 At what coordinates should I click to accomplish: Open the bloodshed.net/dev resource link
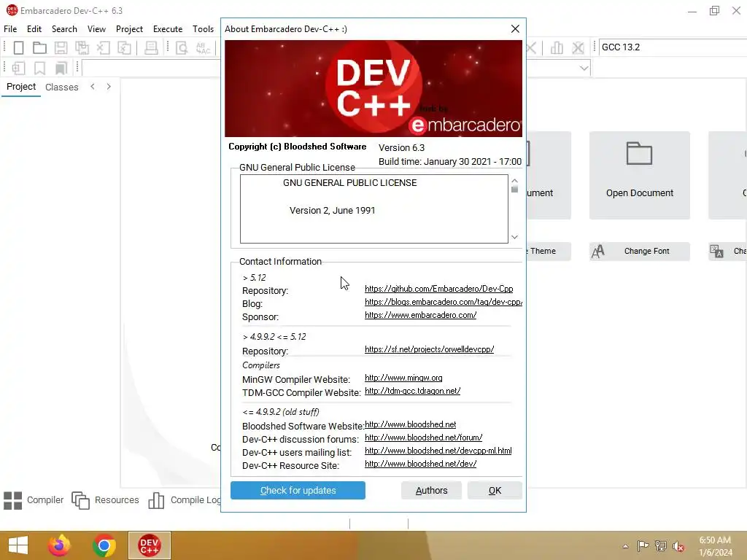click(421, 463)
